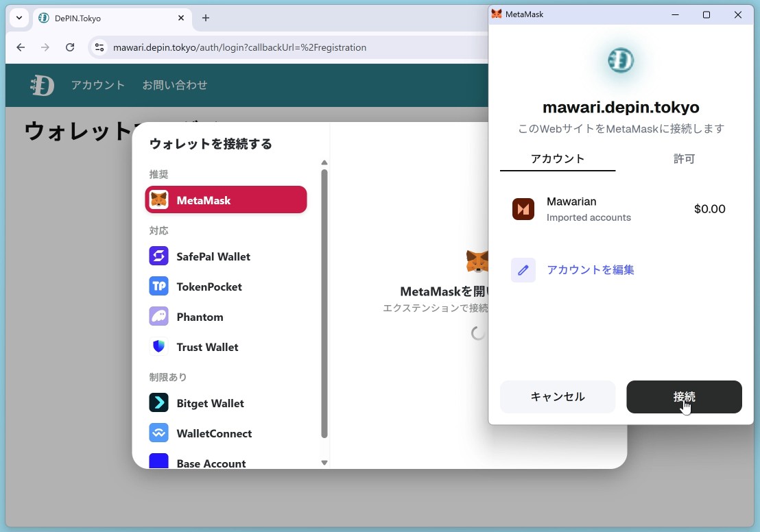Select the アカウント tab in MetaMask
The image size is (760, 532).
(x=558, y=159)
